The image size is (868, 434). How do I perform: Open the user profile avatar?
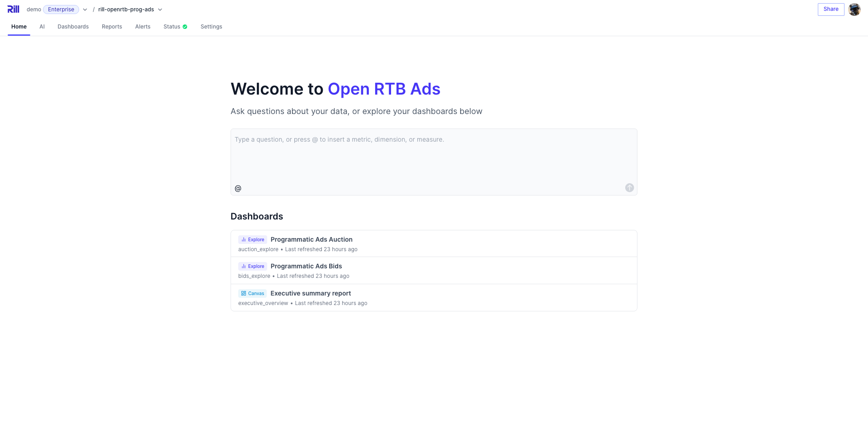(x=854, y=10)
